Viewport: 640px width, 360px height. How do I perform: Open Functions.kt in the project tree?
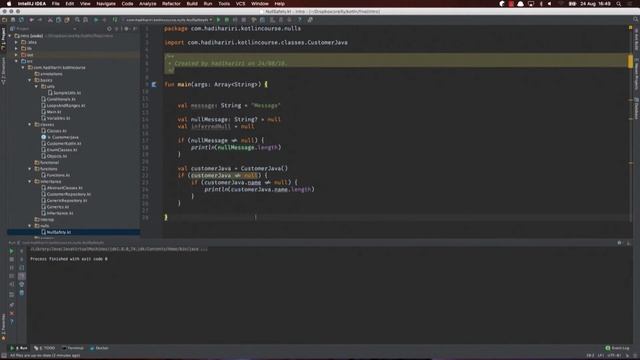(x=56, y=175)
